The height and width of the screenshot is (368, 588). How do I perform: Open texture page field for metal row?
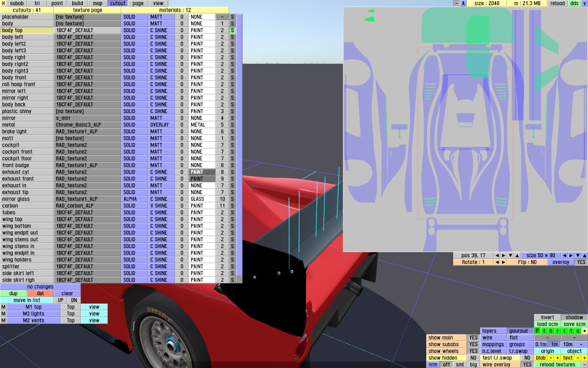87,125
